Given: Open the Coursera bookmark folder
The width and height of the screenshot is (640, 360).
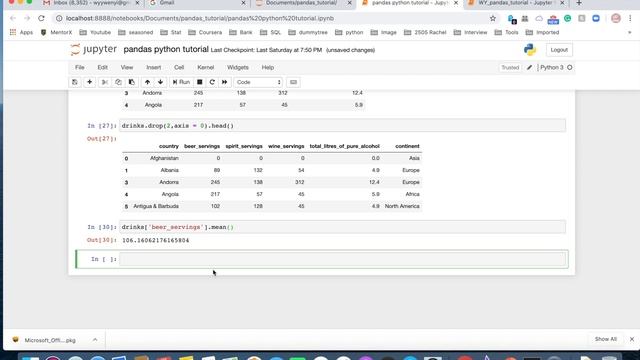Looking at the screenshot, I should [x=205, y=32].
